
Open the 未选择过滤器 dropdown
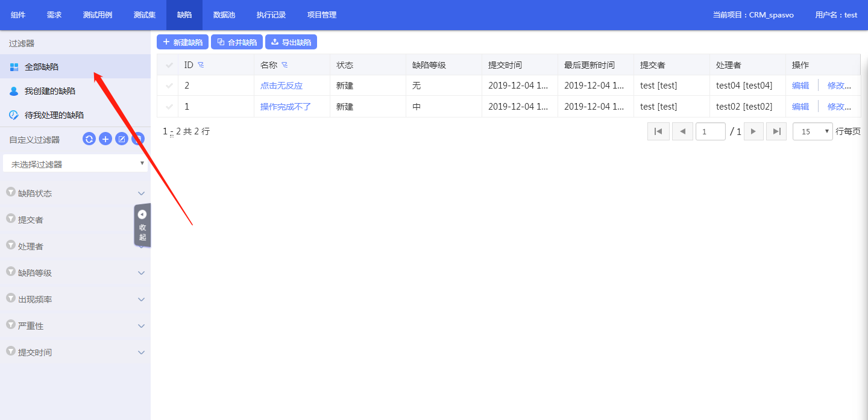[75, 164]
